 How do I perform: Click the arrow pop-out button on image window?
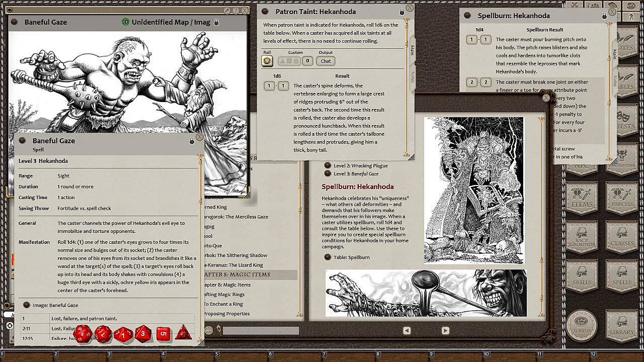226,11
